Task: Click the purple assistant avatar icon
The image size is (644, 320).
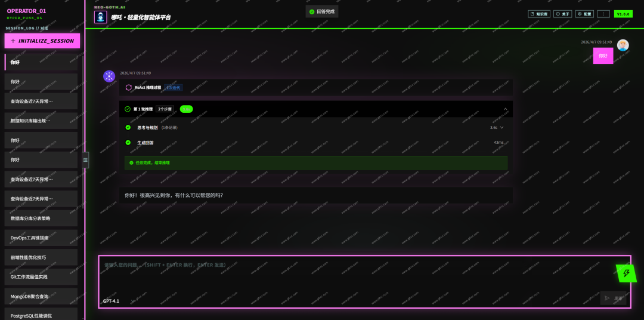Action: pyautogui.click(x=109, y=76)
